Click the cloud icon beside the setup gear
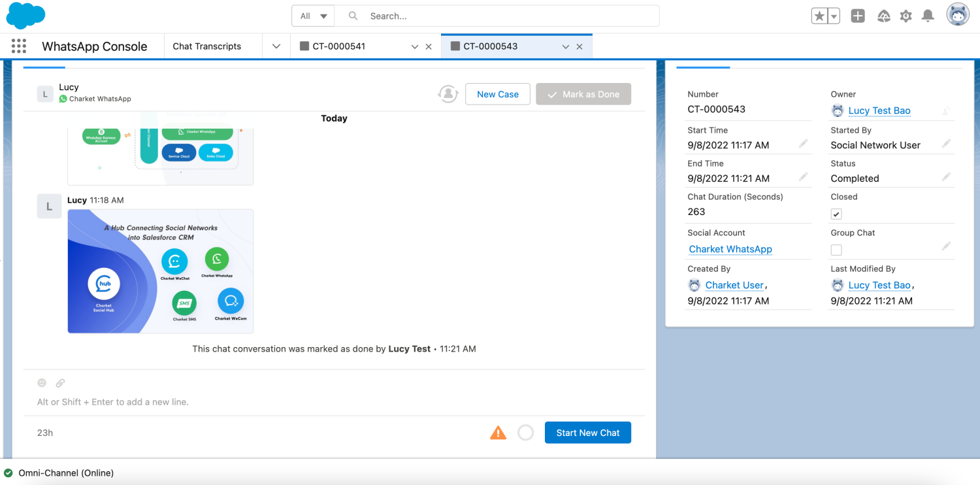980x485 pixels. (x=883, y=16)
